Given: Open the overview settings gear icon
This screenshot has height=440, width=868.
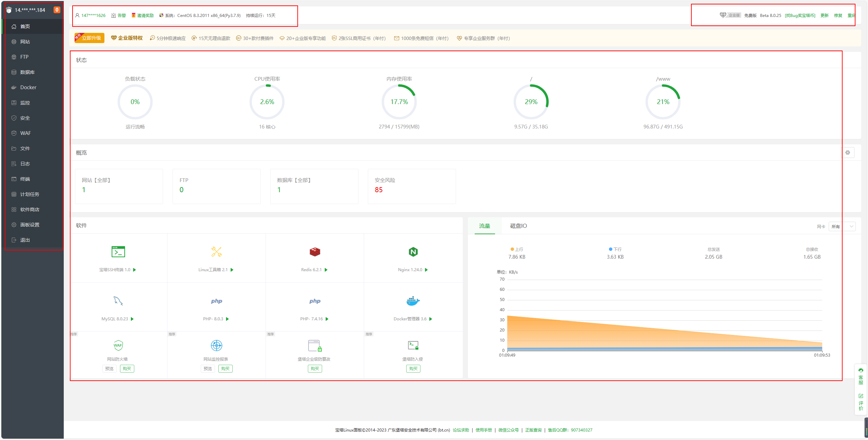Looking at the screenshot, I should pos(847,153).
